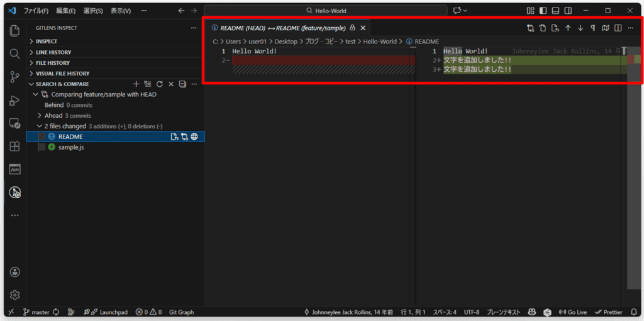
Task: Open file at revision icon in editor toolbar
Action: 543,28
